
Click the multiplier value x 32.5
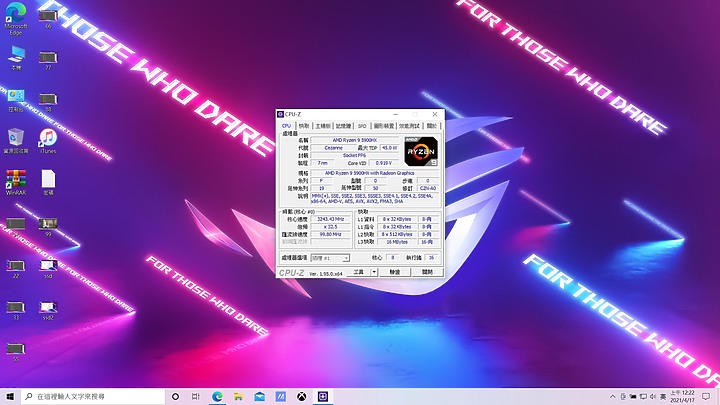(331, 227)
